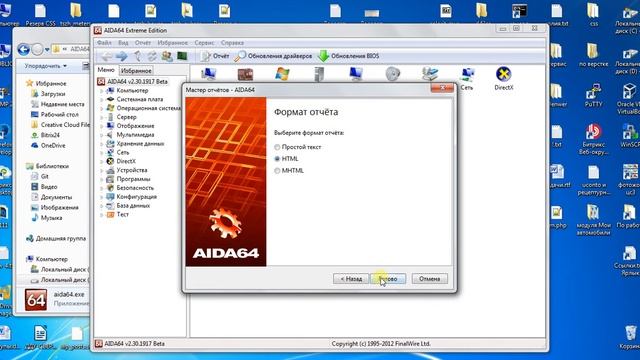Image resolution: width=640 pixels, height=360 pixels.
Task: Expand the Устройства tree node
Action: 102,170
